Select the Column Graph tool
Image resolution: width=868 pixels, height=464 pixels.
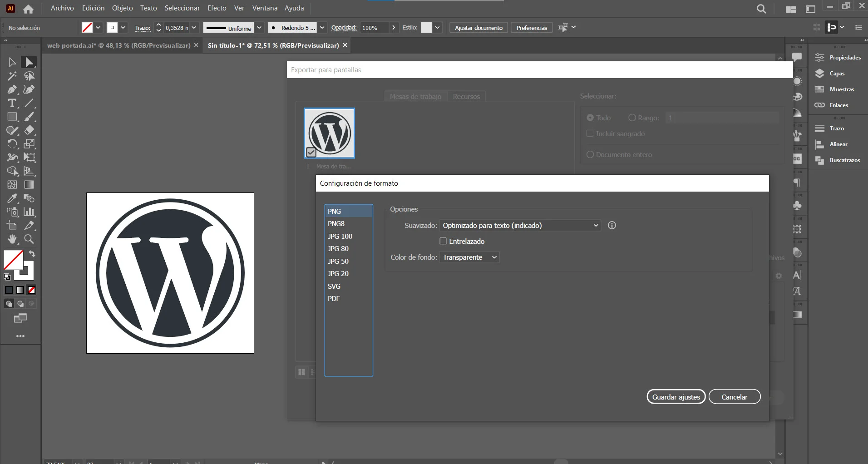(x=30, y=212)
